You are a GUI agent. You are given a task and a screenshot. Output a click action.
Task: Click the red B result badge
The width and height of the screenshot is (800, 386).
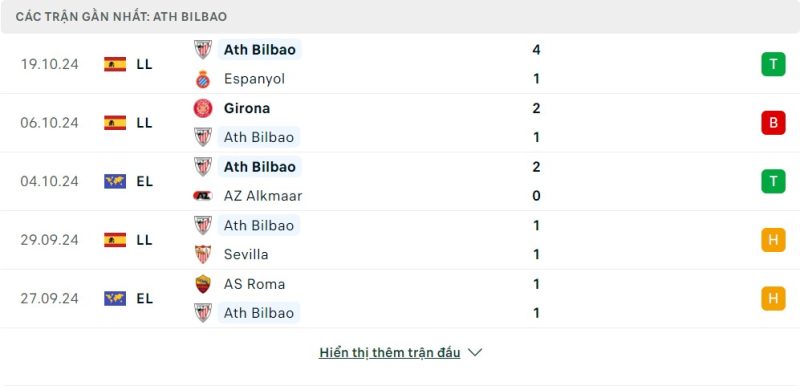click(x=773, y=123)
